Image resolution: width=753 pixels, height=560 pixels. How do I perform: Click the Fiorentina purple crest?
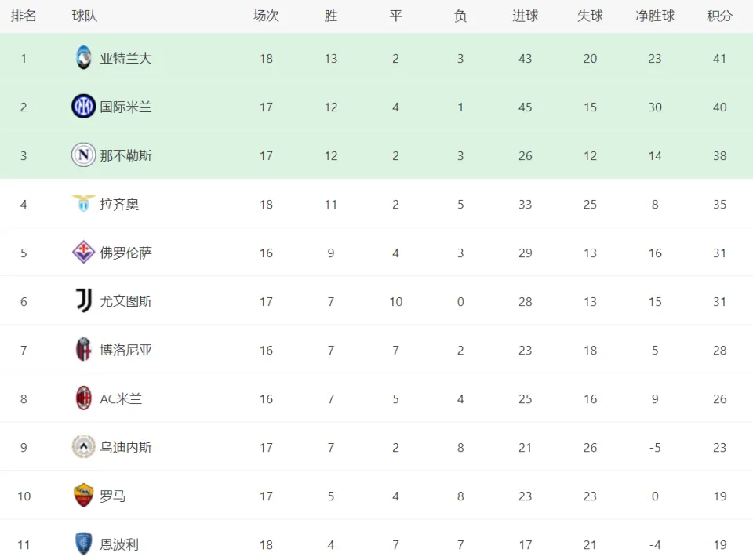(x=84, y=252)
